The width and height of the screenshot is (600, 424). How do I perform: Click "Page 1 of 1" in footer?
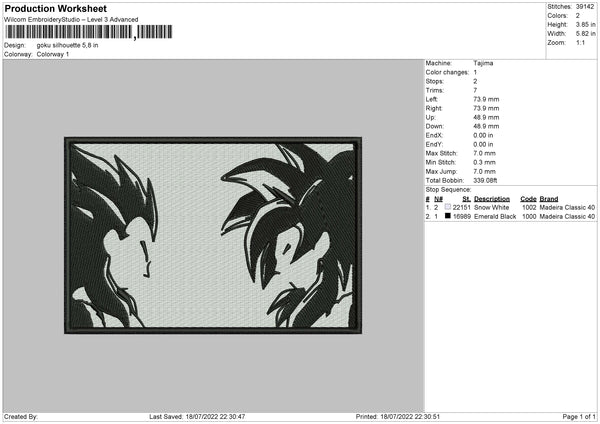tap(579, 417)
